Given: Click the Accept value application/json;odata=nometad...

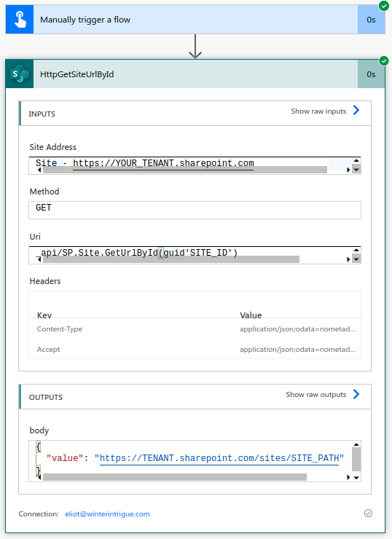Looking at the screenshot, I should point(297,349).
